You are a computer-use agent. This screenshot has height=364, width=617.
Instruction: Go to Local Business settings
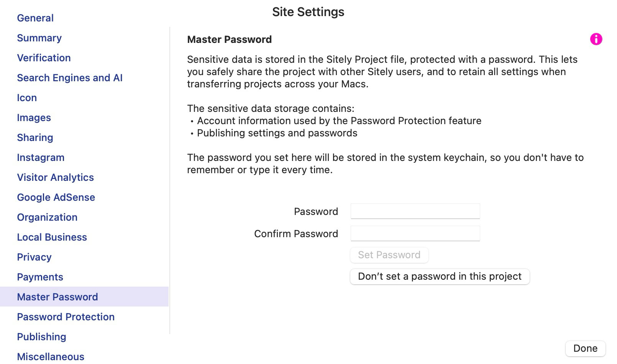click(52, 237)
